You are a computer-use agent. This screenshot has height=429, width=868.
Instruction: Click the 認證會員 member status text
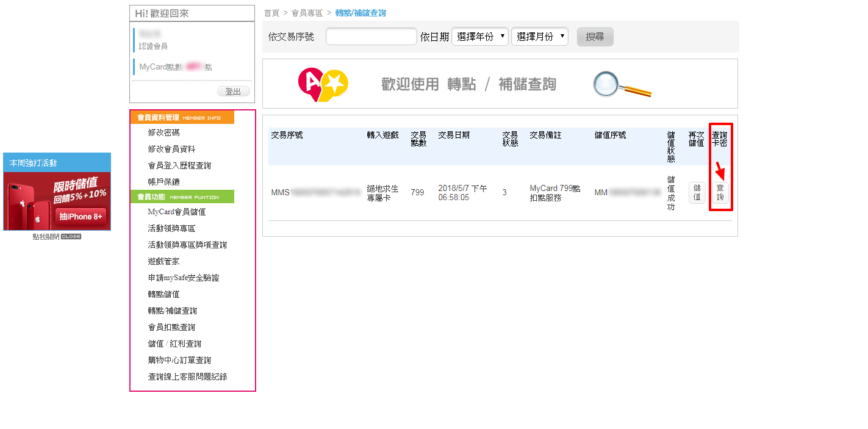[153, 46]
